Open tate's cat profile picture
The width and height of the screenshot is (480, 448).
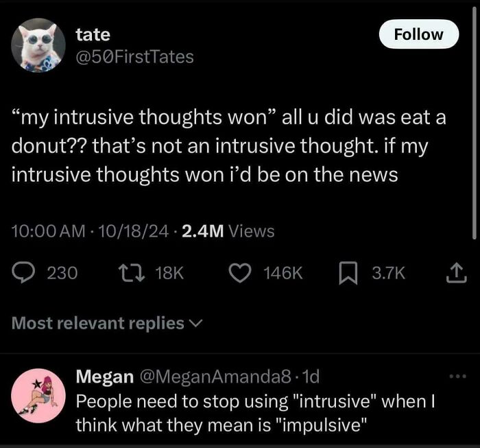click(x=38, y=45)
